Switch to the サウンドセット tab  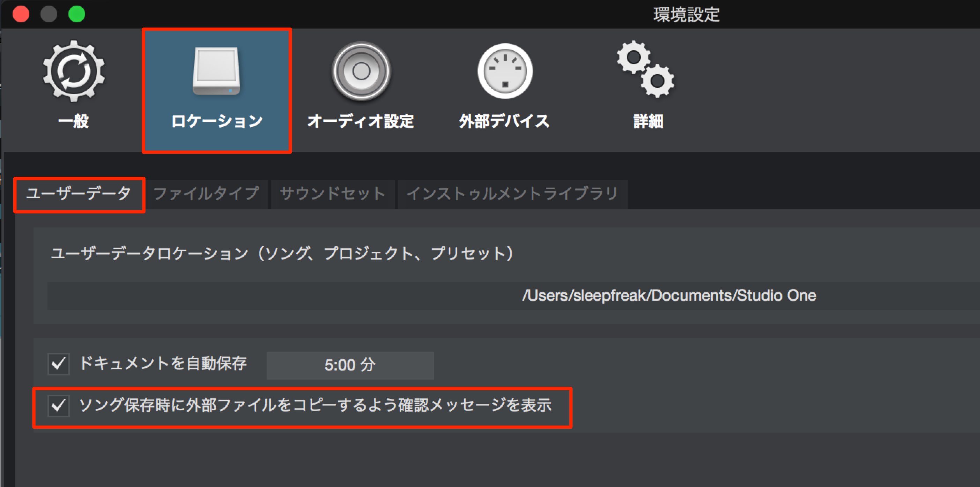pyautogui.click(x=333, y=194)
